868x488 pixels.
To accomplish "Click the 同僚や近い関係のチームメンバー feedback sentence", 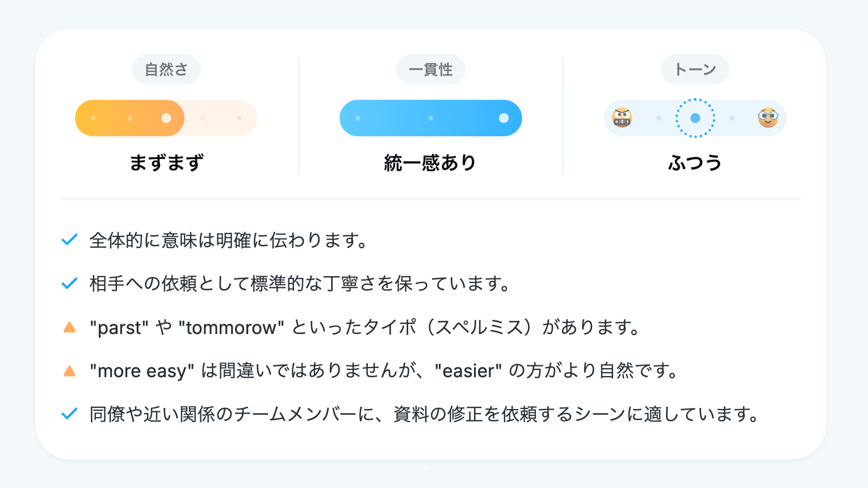I will click(424, 414).
